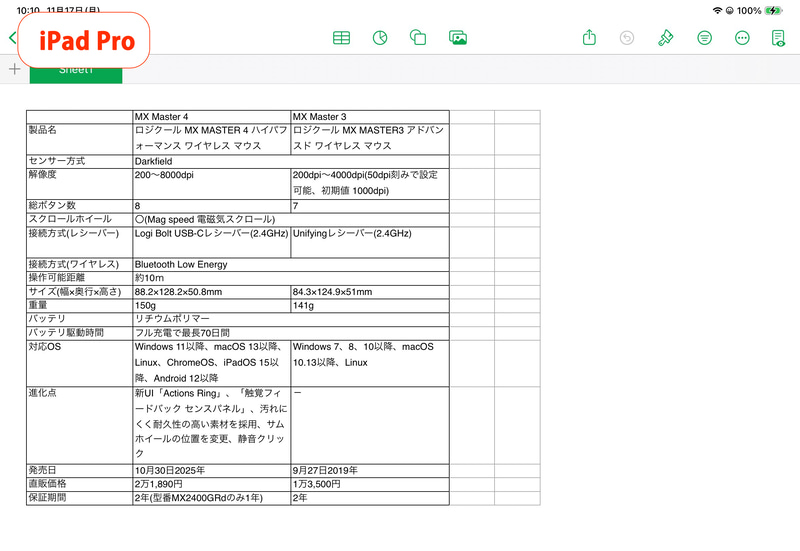The height and width of the screenshot is (551, 800).
Task: Select the 進化点 label cell
Action: [80, 425]
